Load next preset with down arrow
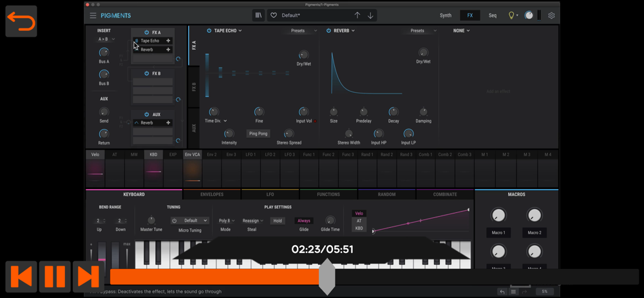The image size is (644, 298). 370,15
